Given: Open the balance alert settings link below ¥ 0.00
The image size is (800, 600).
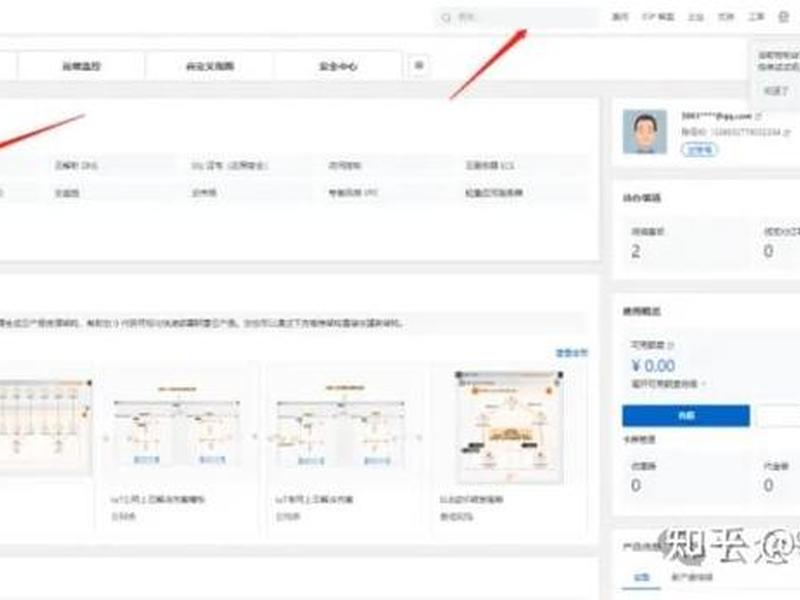Looking at the screenshot, I should (x=668, y=384).
